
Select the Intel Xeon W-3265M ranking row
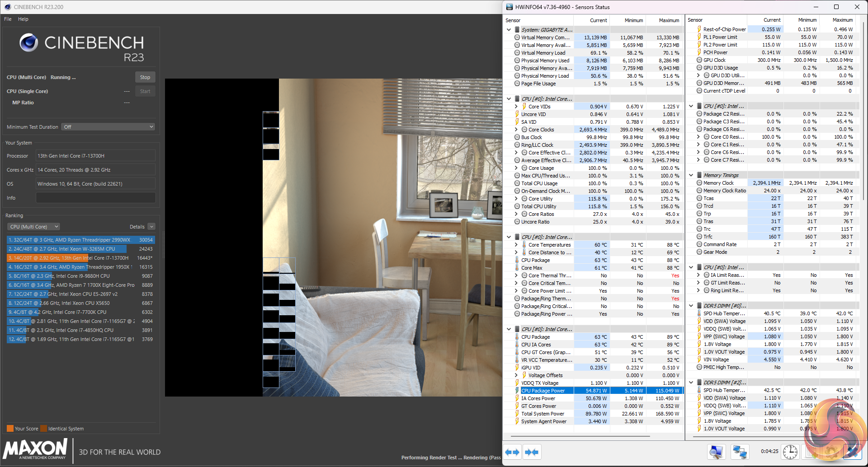pyautogui.click(x=80, y=249)
